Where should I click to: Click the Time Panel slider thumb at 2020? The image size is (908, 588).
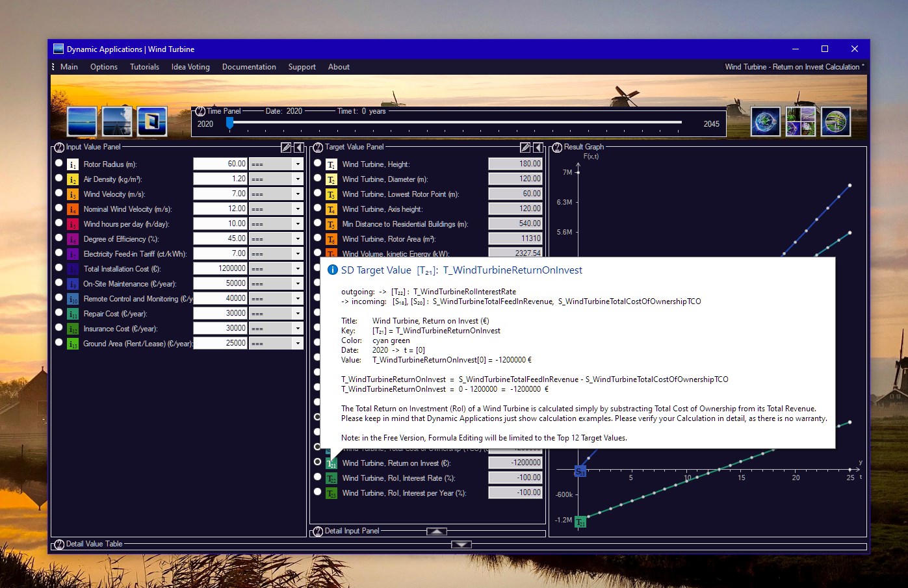(229, 123)
